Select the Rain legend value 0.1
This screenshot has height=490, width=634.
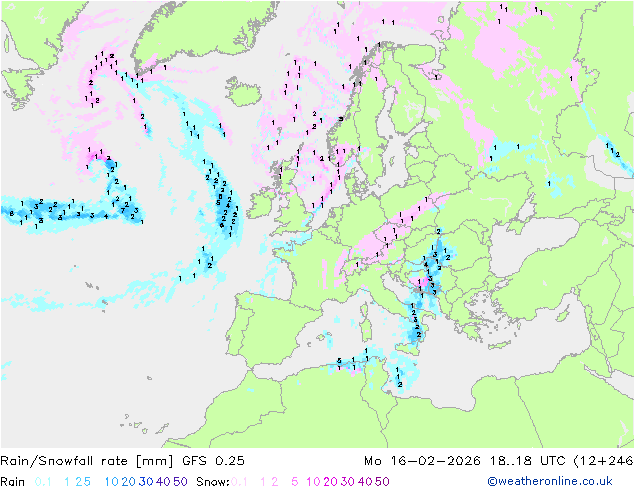pos(43,482)
